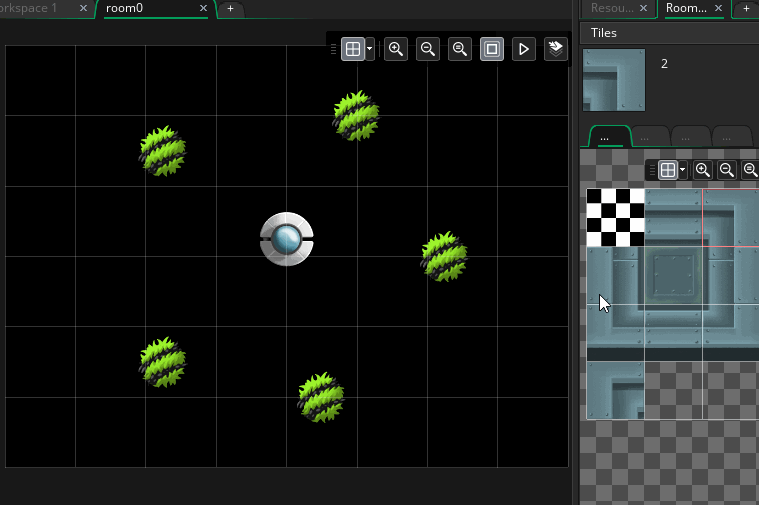759x505 pixels.
Task: Zoom out of the tileset palette
Action: [727, 170]
